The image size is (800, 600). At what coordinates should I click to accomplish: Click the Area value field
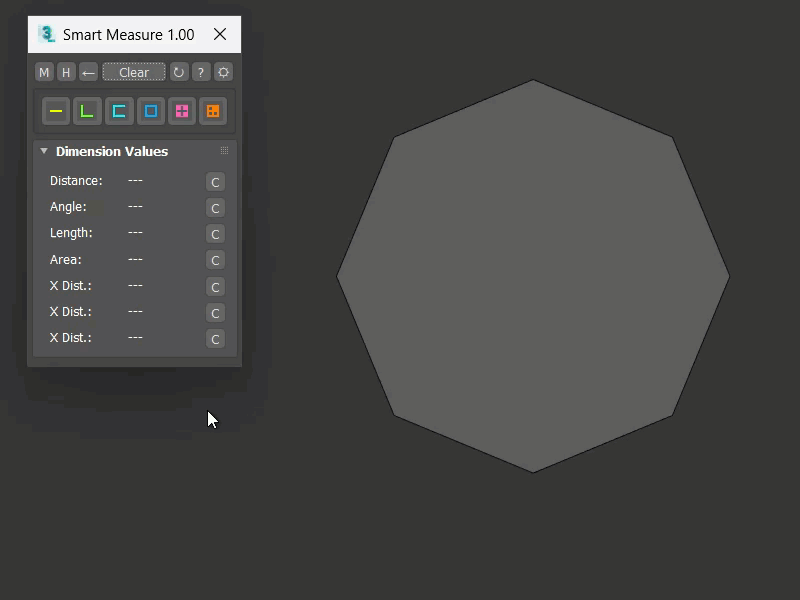[x=135, y=260]
